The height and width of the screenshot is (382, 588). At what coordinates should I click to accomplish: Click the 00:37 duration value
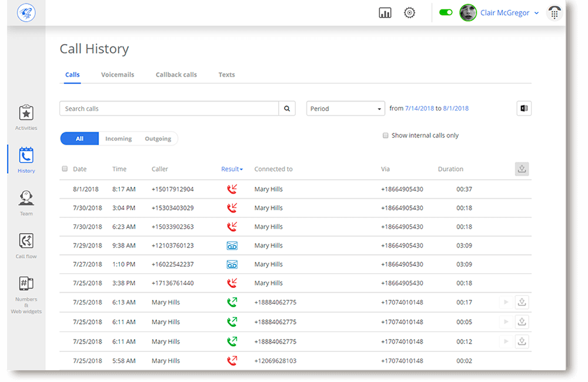464,189
